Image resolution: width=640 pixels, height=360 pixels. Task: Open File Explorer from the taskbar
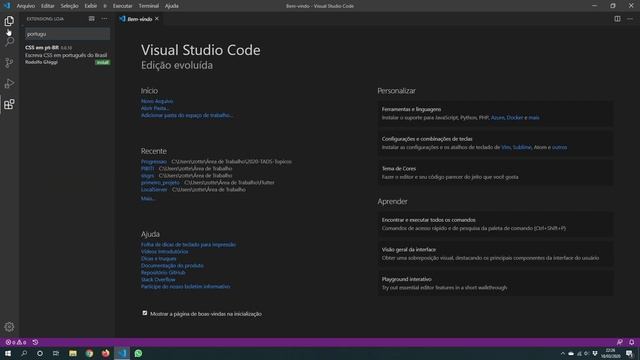pos(73,353)
